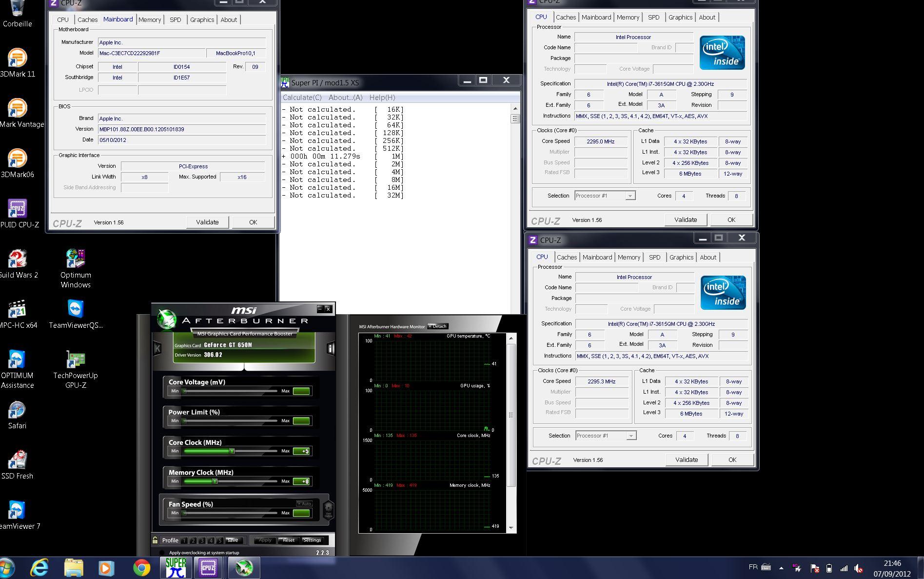924x579 pixels.
Task: Click Afterburner Kombustor 'K' side button
Action: (157, 348)
